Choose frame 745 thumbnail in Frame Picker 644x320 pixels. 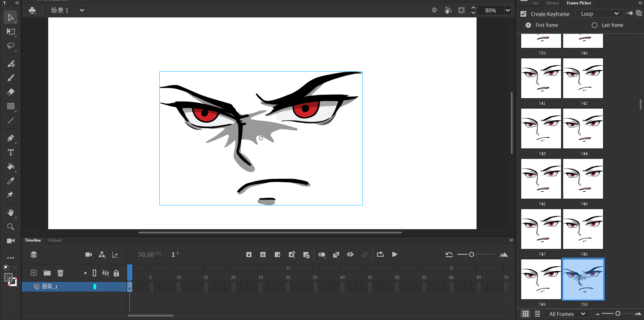[541, 179]
